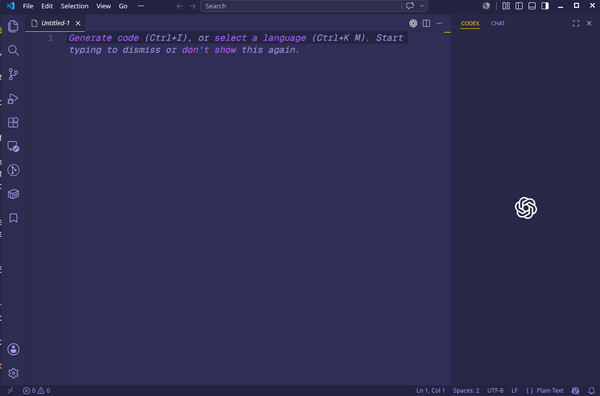
Task: Close the Codex side panel
Action: click(x=589, y=23)
